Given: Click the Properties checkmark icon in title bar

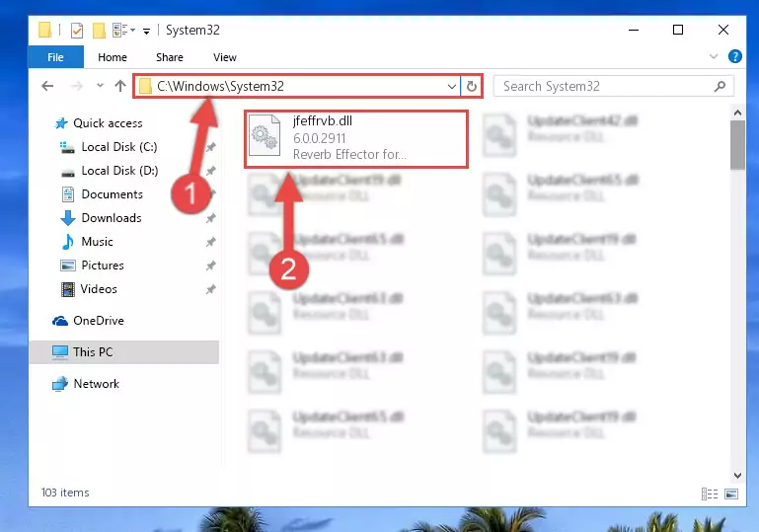Looking at the screenshot, I should 76,31.
